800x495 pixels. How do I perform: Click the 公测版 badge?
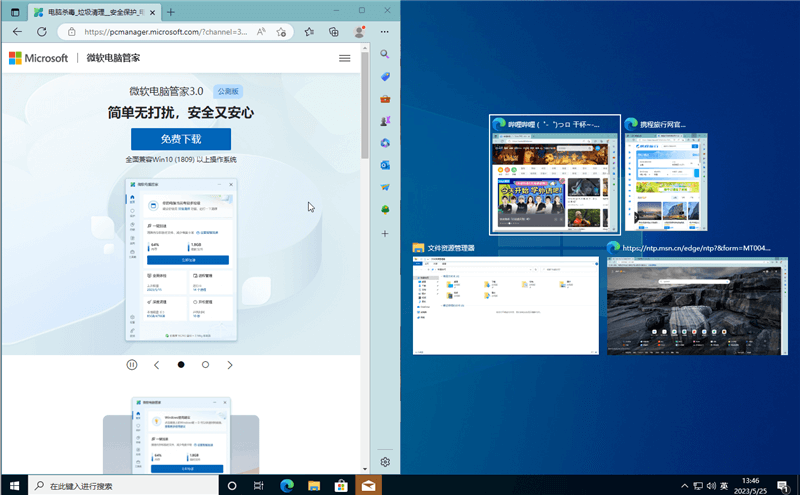[228, 91]
